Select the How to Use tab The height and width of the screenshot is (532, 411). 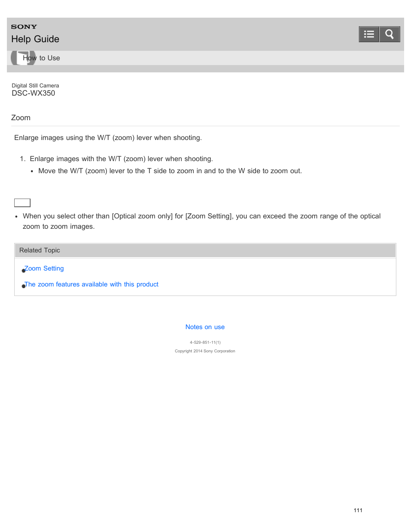coord(41,58)
